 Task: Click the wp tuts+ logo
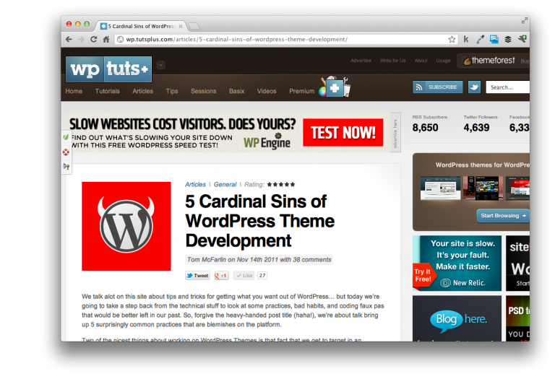[108, 69]
